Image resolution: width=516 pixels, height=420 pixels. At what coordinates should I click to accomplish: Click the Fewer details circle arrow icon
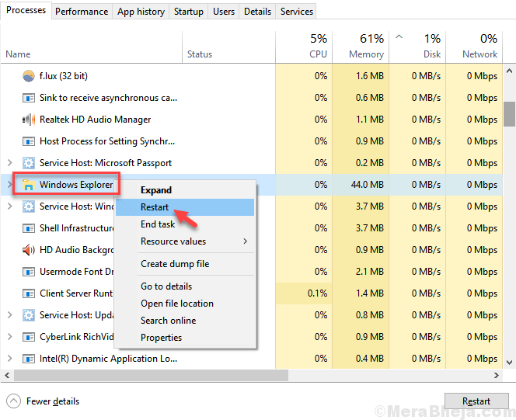tap(13, 401)
